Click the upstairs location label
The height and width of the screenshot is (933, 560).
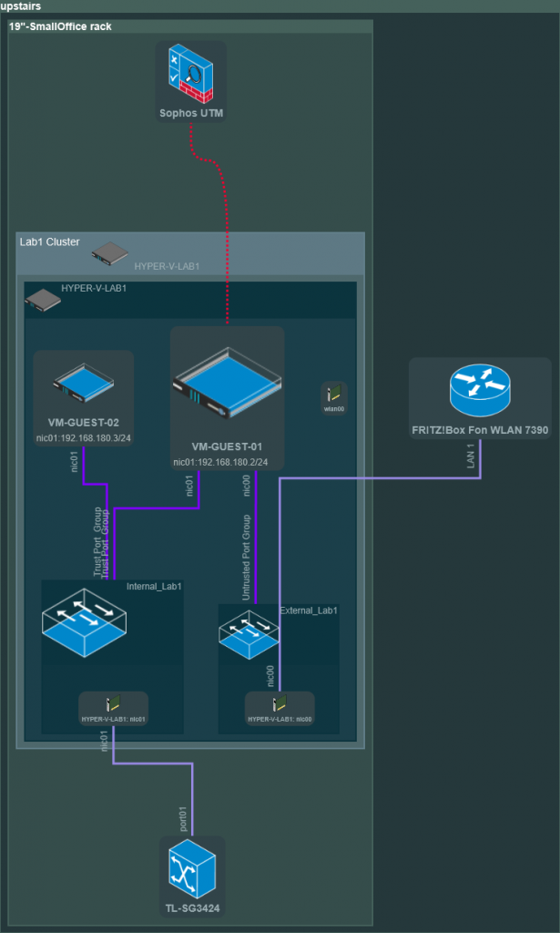click(21, 6)
